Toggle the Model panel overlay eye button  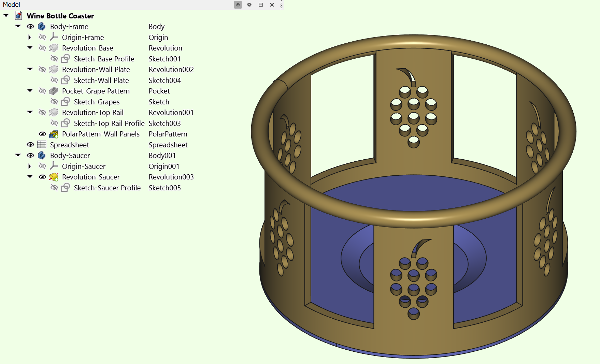[x=238, y=5]
